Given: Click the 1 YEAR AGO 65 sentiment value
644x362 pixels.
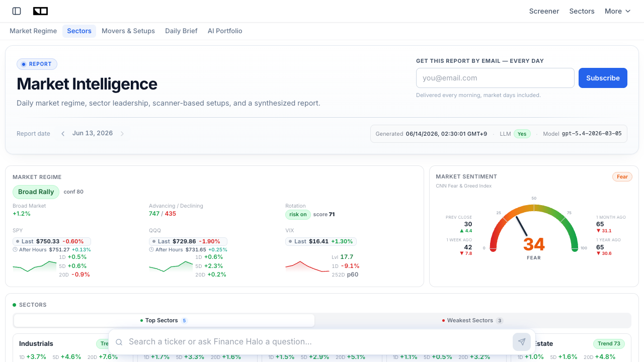Looking at the screenshot, I should pyautogui.click(x=600, y=247).
